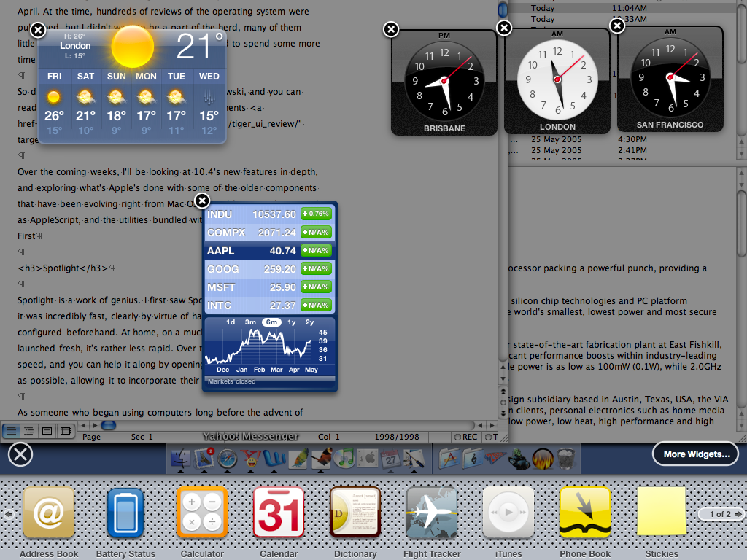Open the Trash in the Dock
This screenshot has width=747, height=560.
coord(565,459)
